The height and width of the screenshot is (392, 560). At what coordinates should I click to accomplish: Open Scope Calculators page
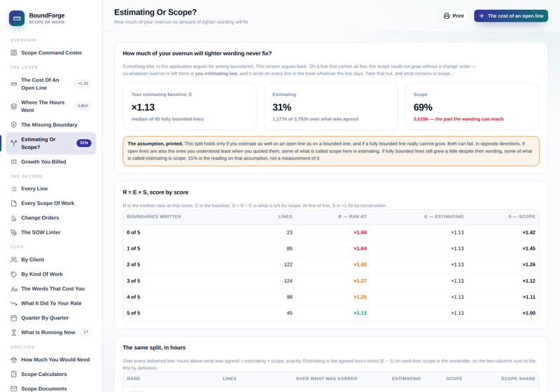50,374
